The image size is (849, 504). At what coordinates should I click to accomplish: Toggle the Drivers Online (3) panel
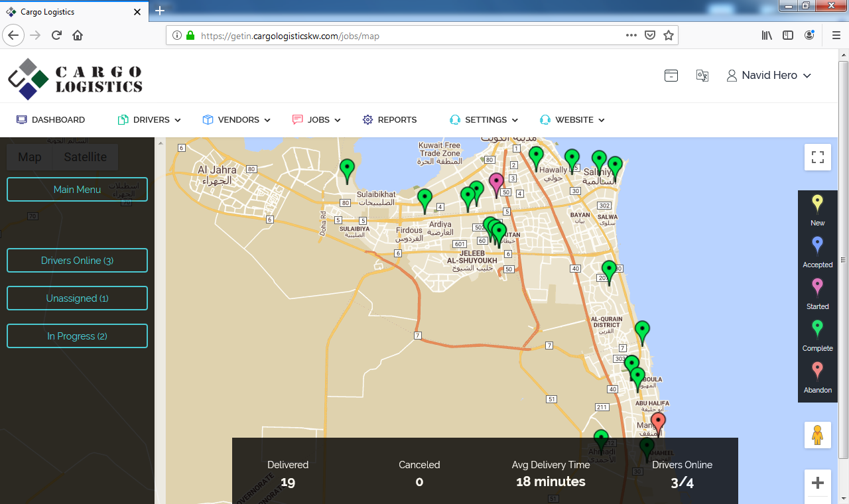77,261
